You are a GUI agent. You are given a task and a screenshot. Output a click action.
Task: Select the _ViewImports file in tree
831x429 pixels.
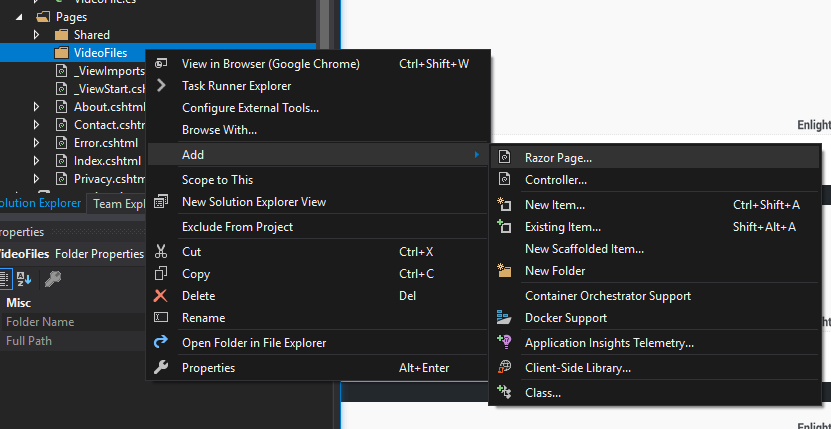click(109, 71)
